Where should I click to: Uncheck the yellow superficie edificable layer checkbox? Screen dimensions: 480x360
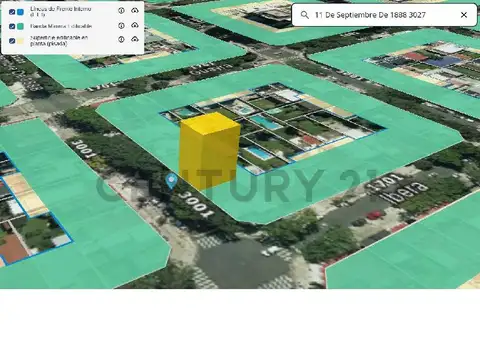pos(12,41)
